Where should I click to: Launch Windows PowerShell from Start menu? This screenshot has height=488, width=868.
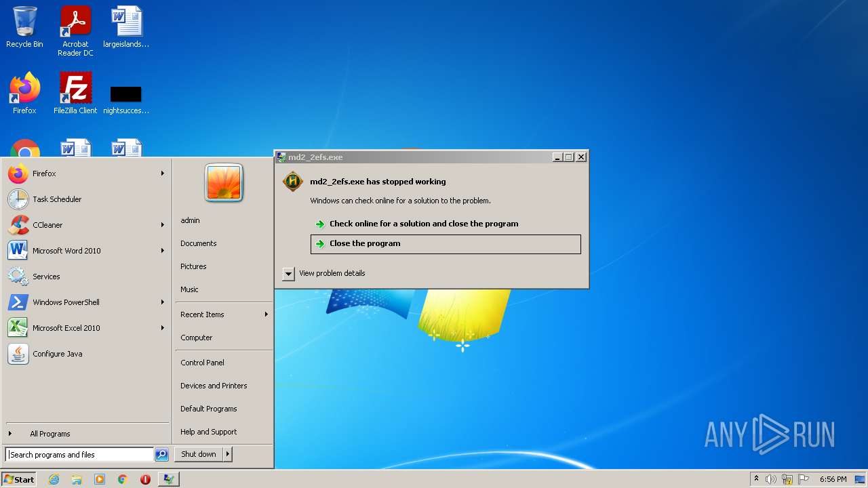click(x=87, y=302)
